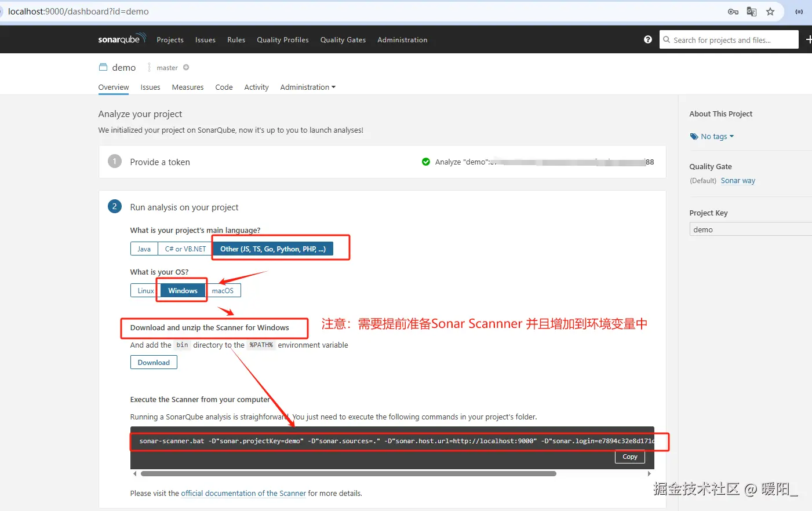Screen dimensions: 812x511
Task: Open Projects in the top navigation
Action: tap(170, 40)
